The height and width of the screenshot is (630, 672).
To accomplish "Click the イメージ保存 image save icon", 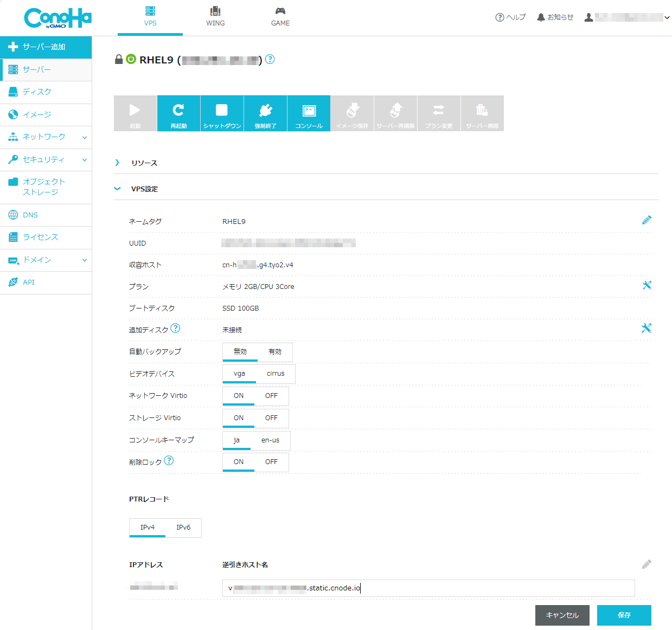I will click(352, 113).
